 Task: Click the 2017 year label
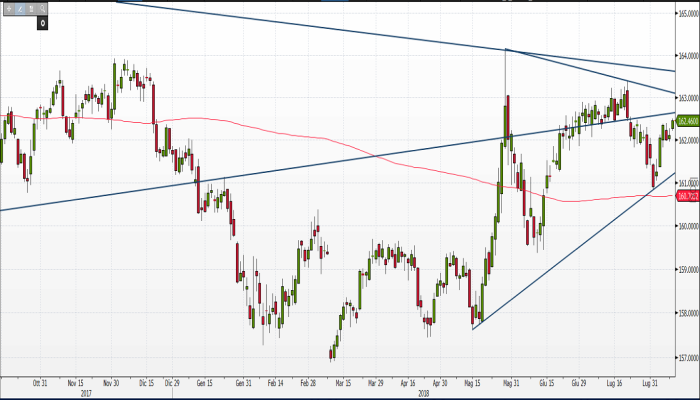click(87, 392)
